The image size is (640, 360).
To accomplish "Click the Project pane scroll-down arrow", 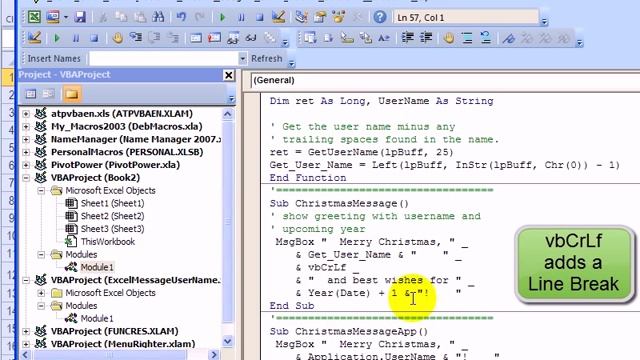I will (228, 341).
